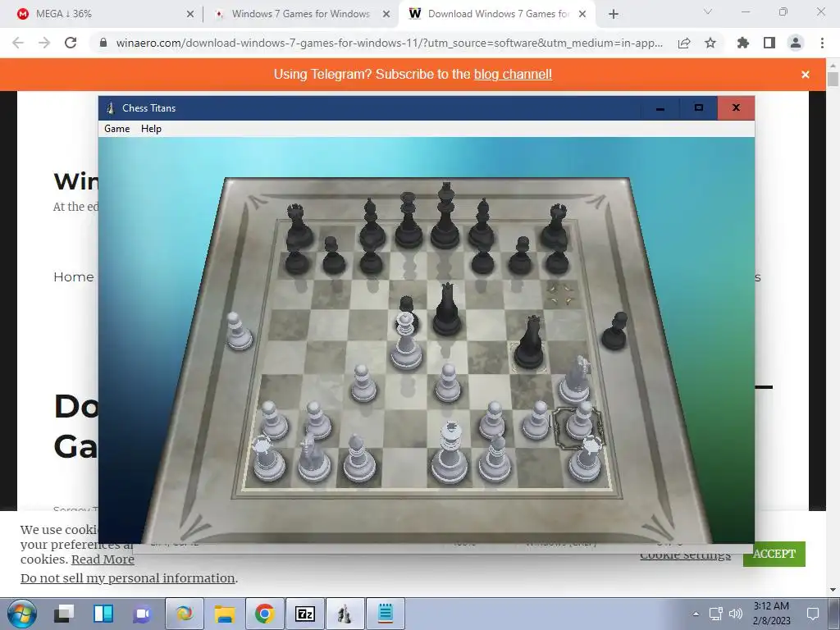Toggle the Chrome side panel
The height and width of the screenshot is (630, 840).
[x=769, y=43]
